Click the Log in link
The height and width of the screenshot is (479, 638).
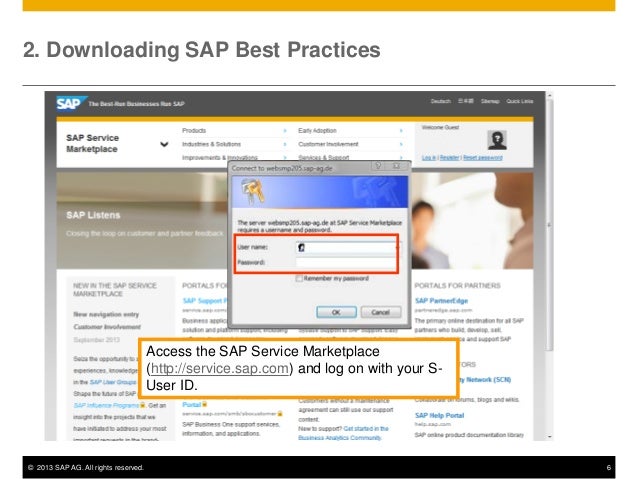coord(429,157)
